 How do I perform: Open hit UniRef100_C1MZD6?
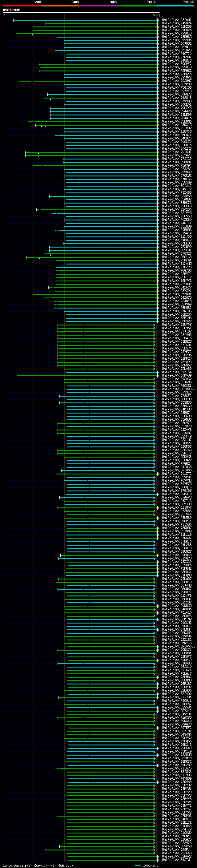point(176,26)
